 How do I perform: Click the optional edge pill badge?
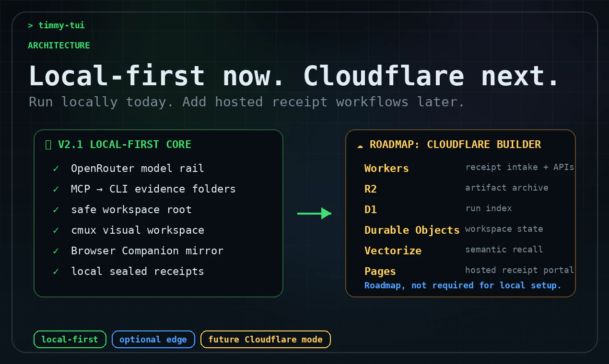click(x=153, y=340)
